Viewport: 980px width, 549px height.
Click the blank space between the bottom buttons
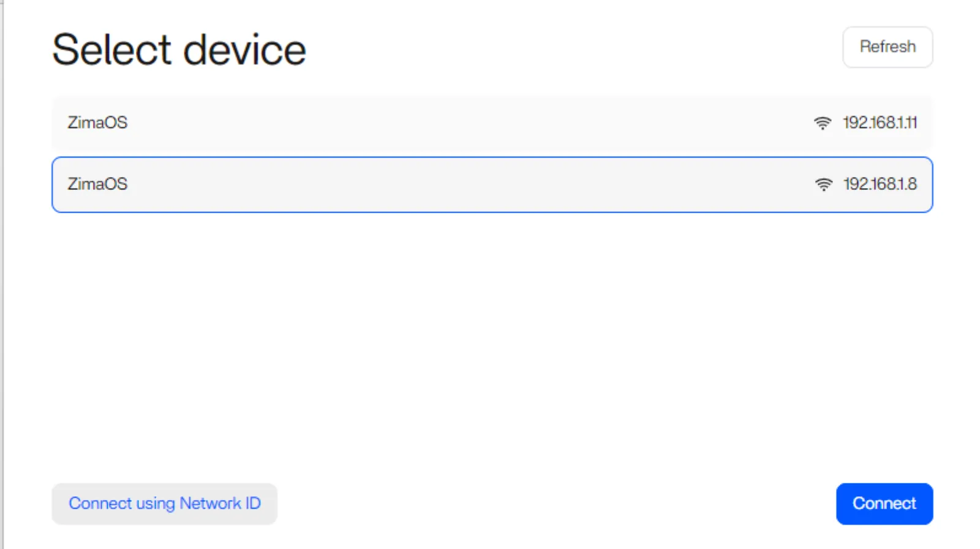coord(551,504)
